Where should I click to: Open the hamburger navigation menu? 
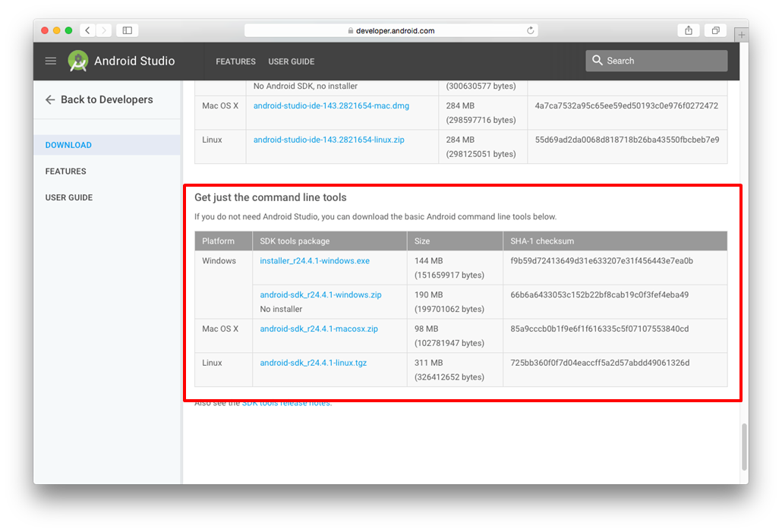coord(50,61)
